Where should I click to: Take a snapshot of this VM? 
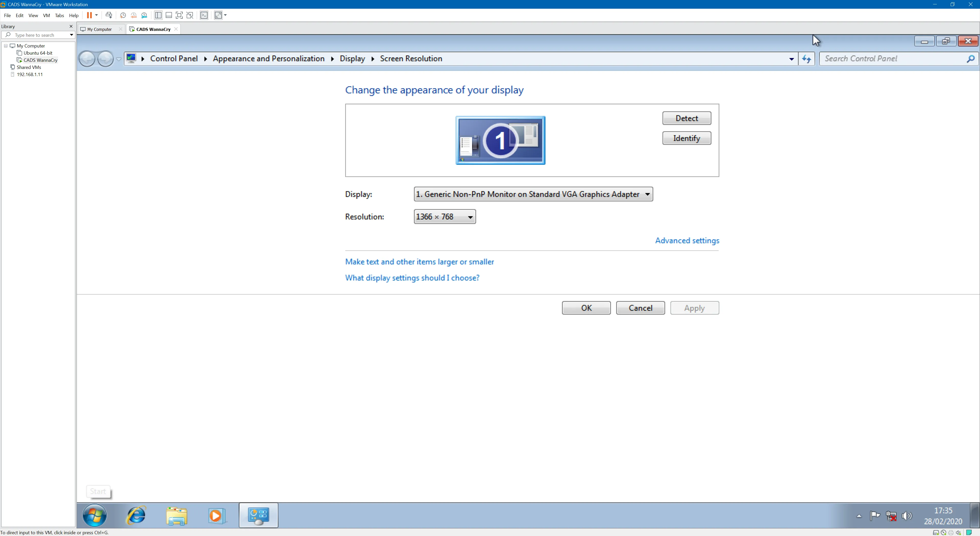[123, 15]
